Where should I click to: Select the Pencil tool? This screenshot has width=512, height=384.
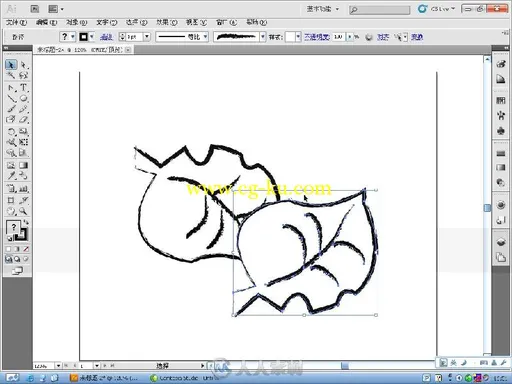(x=23, y=109)
